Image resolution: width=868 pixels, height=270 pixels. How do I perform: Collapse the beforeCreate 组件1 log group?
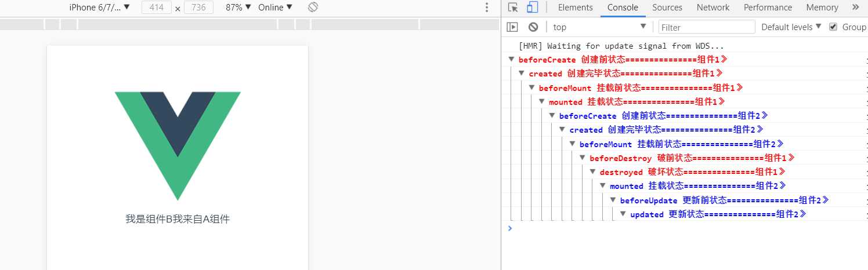pos(511,59)
